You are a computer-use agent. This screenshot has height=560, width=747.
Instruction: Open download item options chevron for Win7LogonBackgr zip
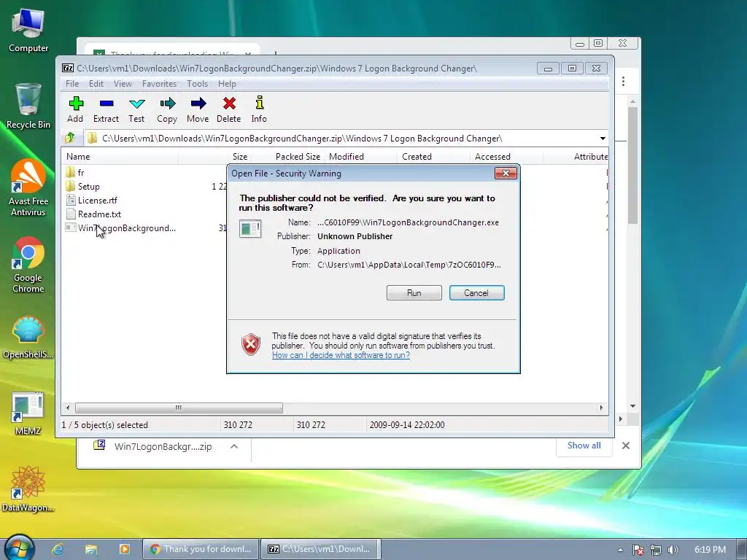click(x=234, y=446)
